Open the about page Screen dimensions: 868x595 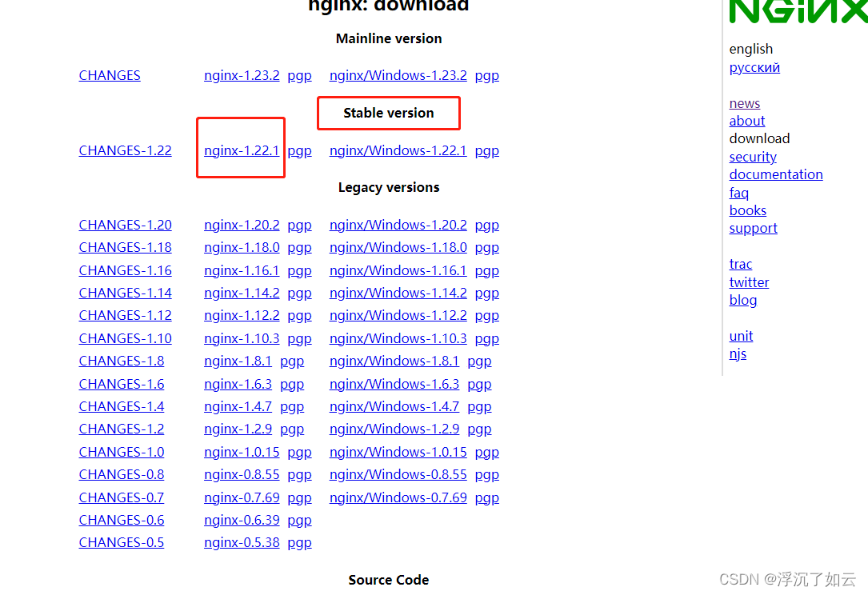746,121
